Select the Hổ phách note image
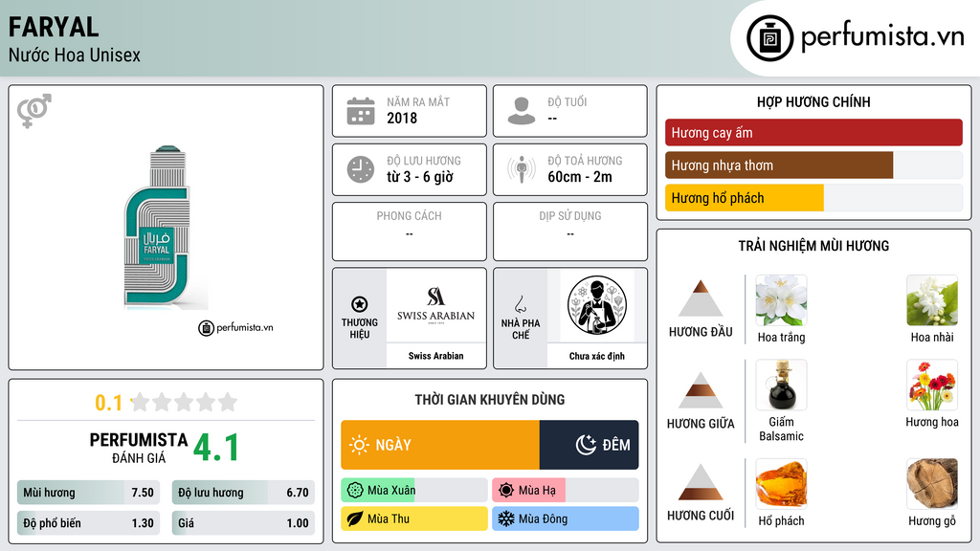The width and height of the screenshot is (980, 551). tap(781, 484)
